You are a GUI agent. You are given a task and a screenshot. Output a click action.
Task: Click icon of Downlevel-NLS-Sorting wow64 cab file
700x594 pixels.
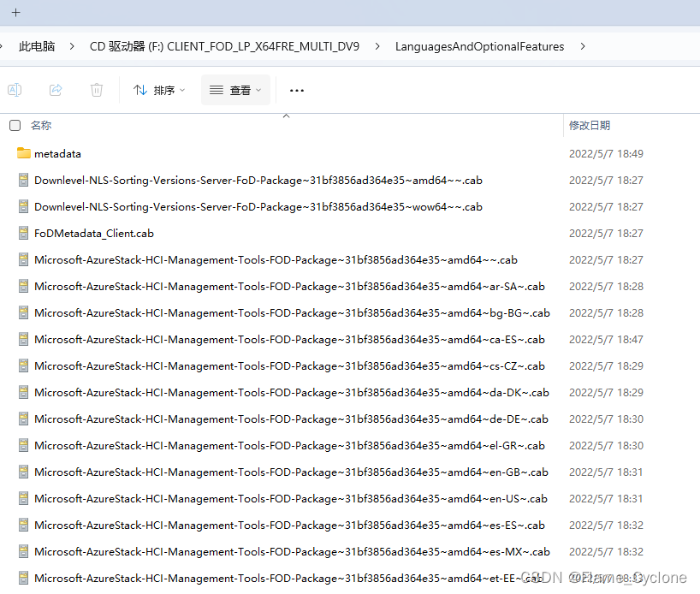pyautogui.click(x=24, y=206)
